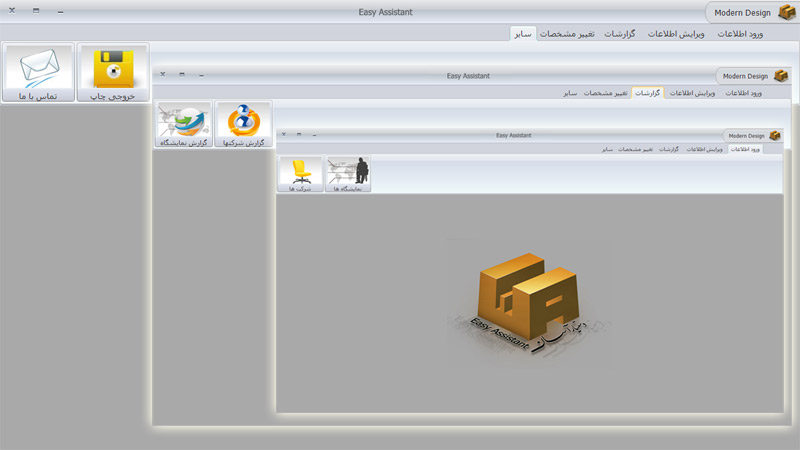
Task: Select تغییر مشخصات tab in outermost window
Action: (567, 34)
